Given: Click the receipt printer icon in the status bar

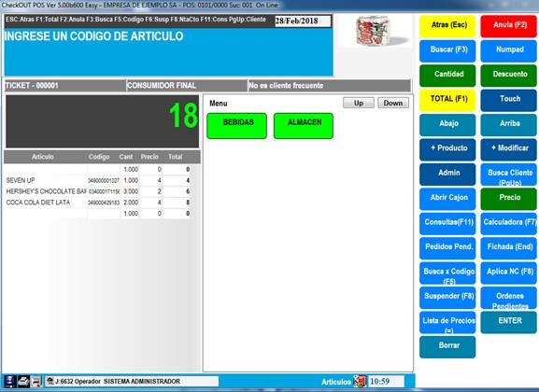Looking at the screenshot, I should pyautogui.click(x=36, y=381).
